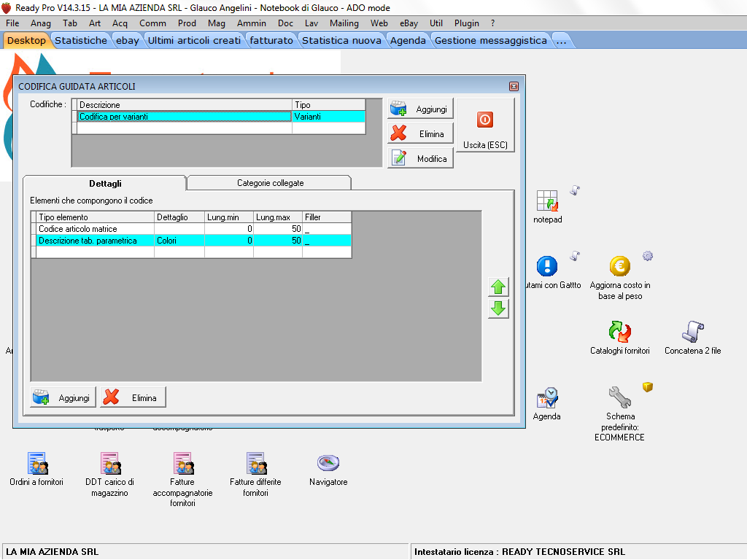Open the Util menu
The height and width of the screenshot is (560, 747).
(436, 23)
